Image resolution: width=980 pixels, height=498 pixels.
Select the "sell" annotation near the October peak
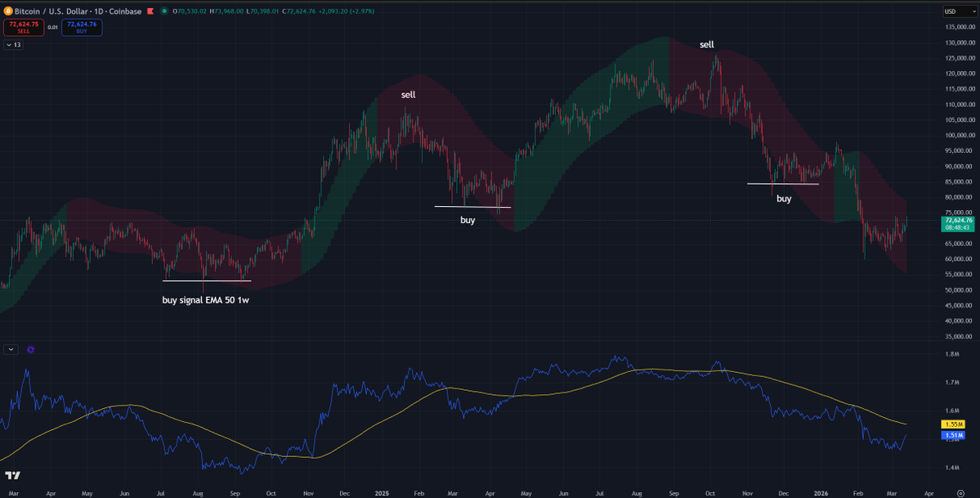pos(706,45)
